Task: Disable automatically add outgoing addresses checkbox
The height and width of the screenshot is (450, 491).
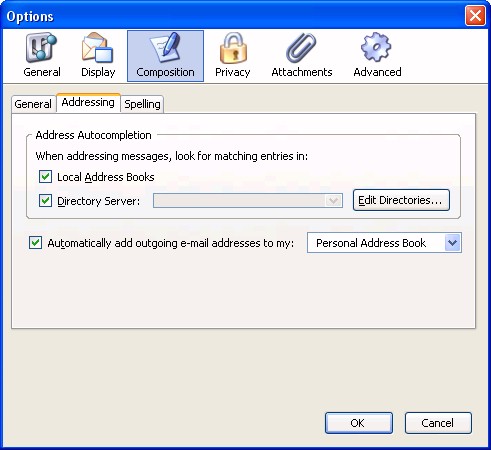Action: (x=36, y=243)
